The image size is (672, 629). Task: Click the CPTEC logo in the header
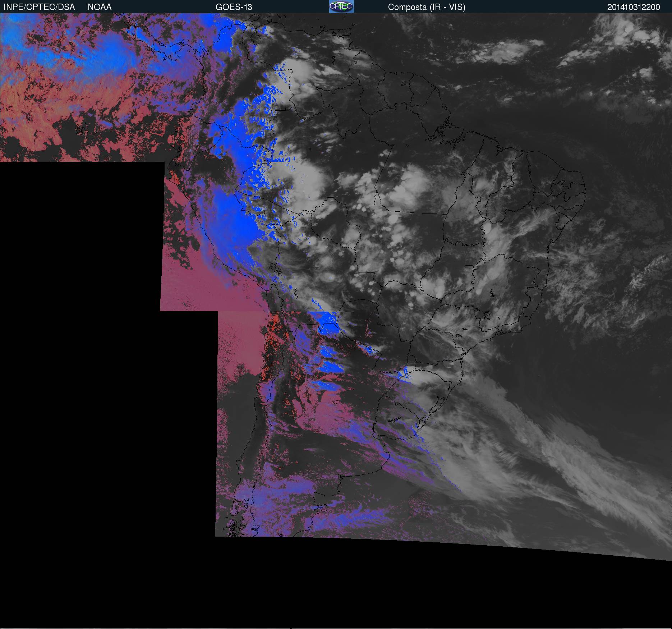tap(341, 6)
